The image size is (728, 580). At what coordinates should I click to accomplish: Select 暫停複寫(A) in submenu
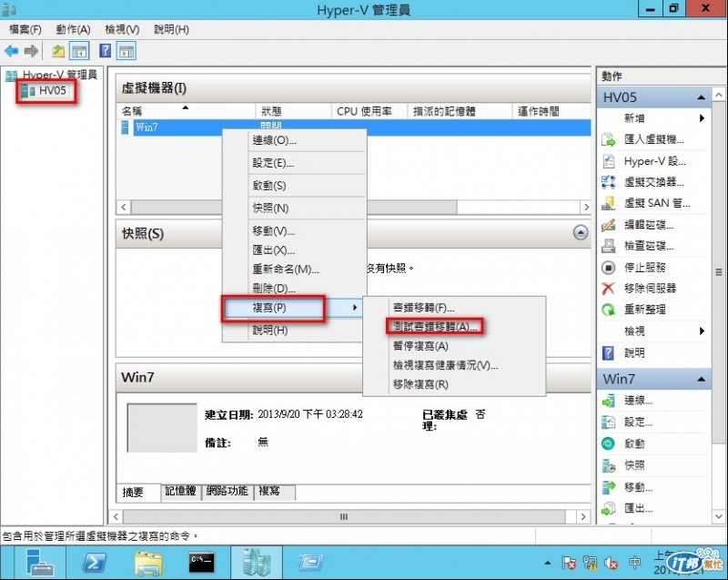pyautogui.click(x=454, y=346)
